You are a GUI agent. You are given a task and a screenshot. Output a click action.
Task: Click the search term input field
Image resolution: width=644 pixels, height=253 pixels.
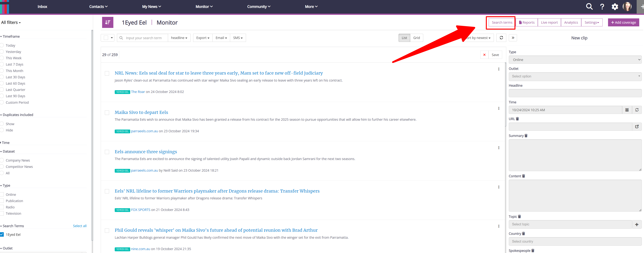click(x=145, y=38)
